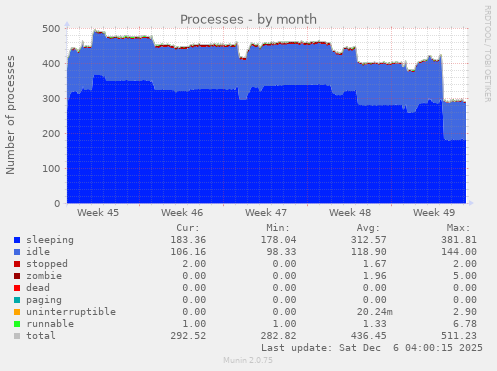Click the 0 y-axis tick label

(x=57, y=204)
